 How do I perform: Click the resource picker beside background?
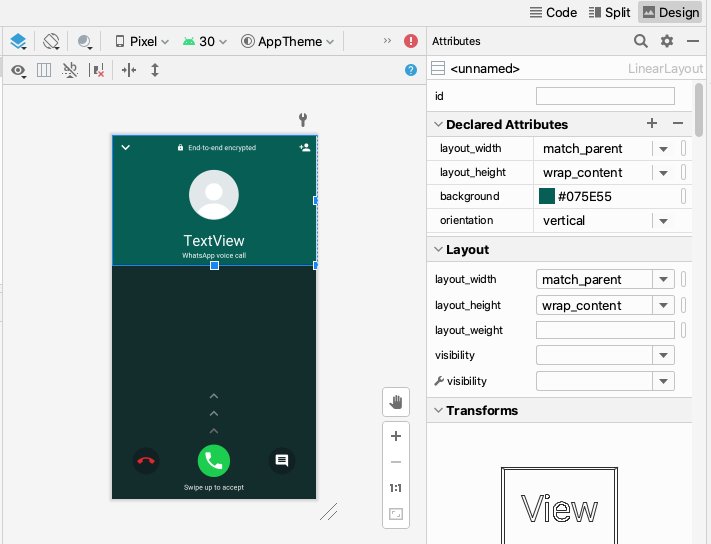pos(684,196)
